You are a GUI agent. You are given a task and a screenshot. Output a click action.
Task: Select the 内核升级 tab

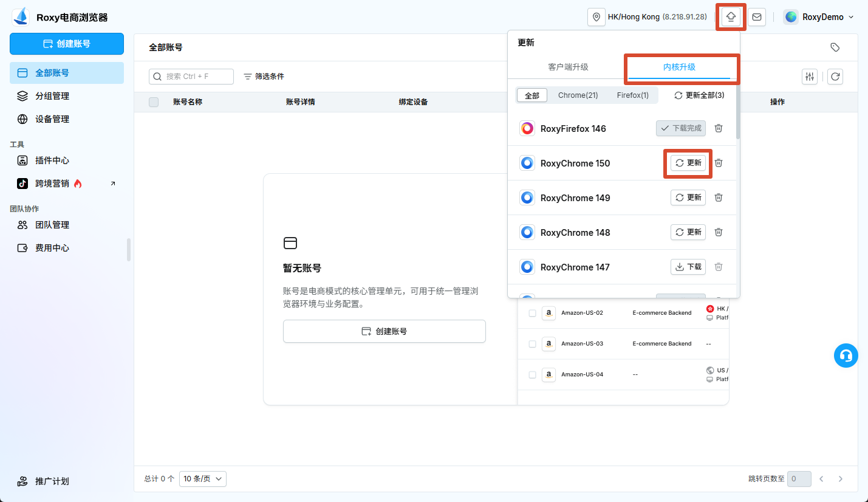tap(679, 67)
